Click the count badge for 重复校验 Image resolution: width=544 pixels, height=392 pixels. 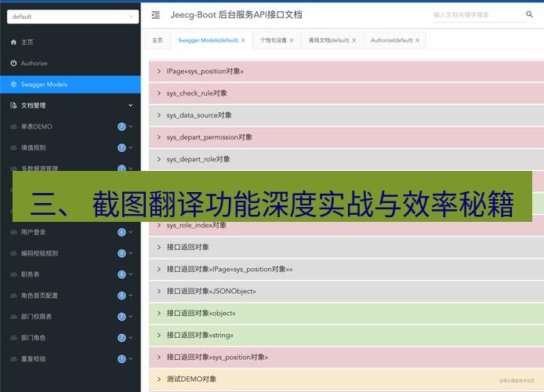pyautogui.click(x=121, y=359)
